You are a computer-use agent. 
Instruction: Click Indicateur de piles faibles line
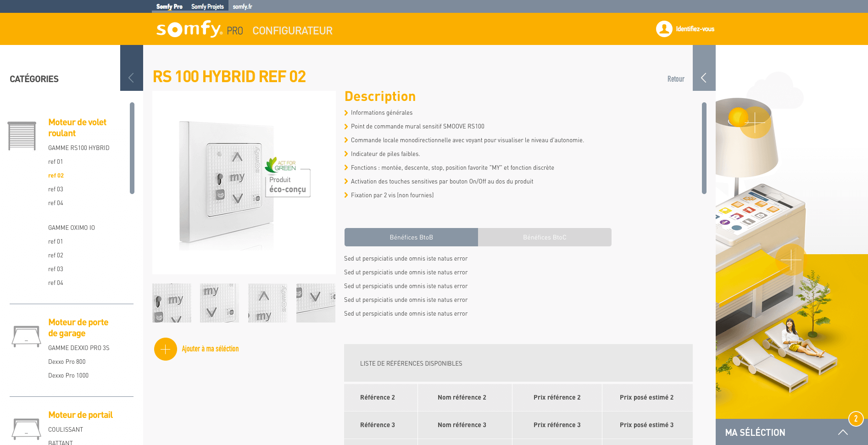385,154
